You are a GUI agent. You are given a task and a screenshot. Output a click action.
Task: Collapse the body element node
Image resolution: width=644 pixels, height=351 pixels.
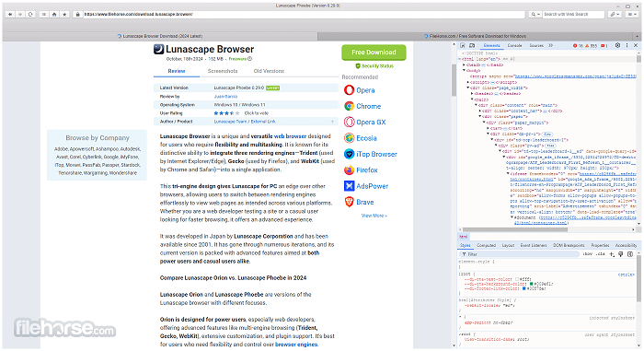tap(464, 71)
